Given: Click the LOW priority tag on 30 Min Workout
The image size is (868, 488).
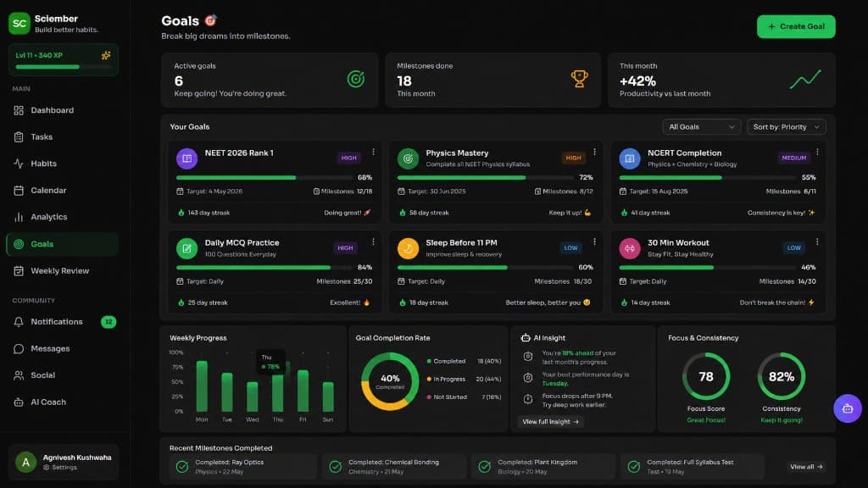Looking at the screenshot, I should pyautogui.click(x=793, y=248).
